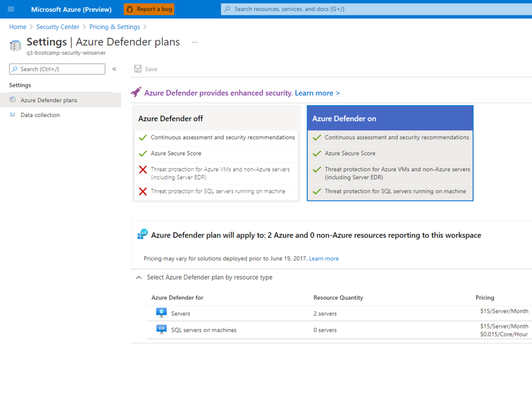This screenshot has width=532, height=394.
Task: Select Azure Defender plans menu item
Action: [61, 100]
